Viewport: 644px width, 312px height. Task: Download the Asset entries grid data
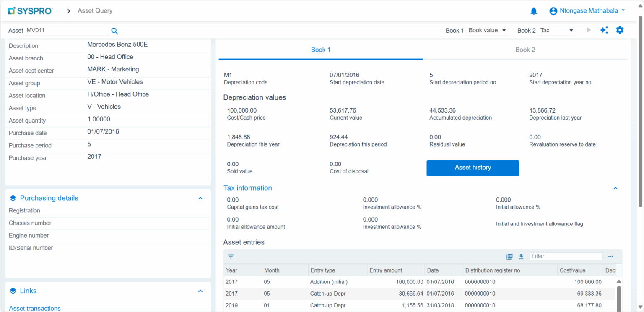(x=521, y=256)
